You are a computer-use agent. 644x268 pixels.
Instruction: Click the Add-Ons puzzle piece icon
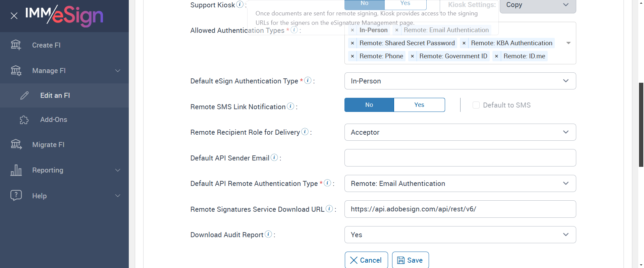[x=24, y=120]
